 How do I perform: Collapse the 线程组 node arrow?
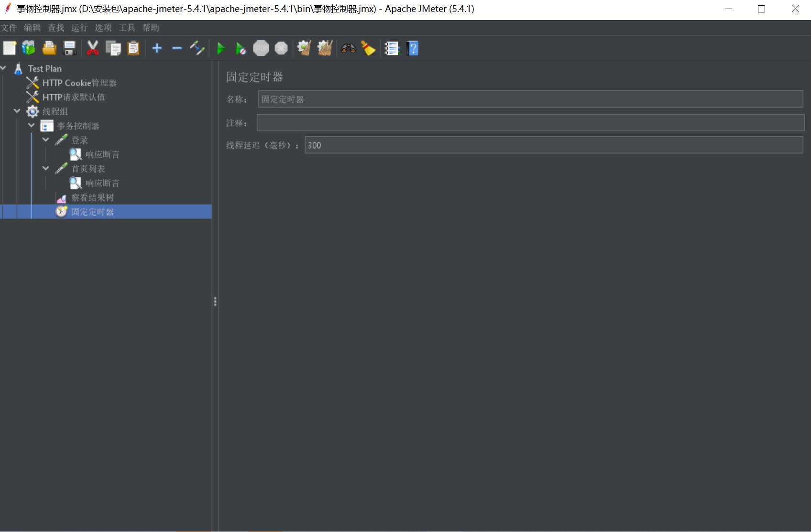(x=17, y=111)
